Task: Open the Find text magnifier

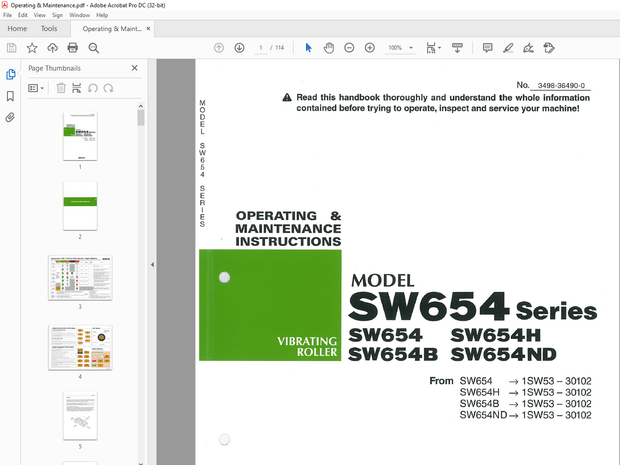Action: (94, 48)
